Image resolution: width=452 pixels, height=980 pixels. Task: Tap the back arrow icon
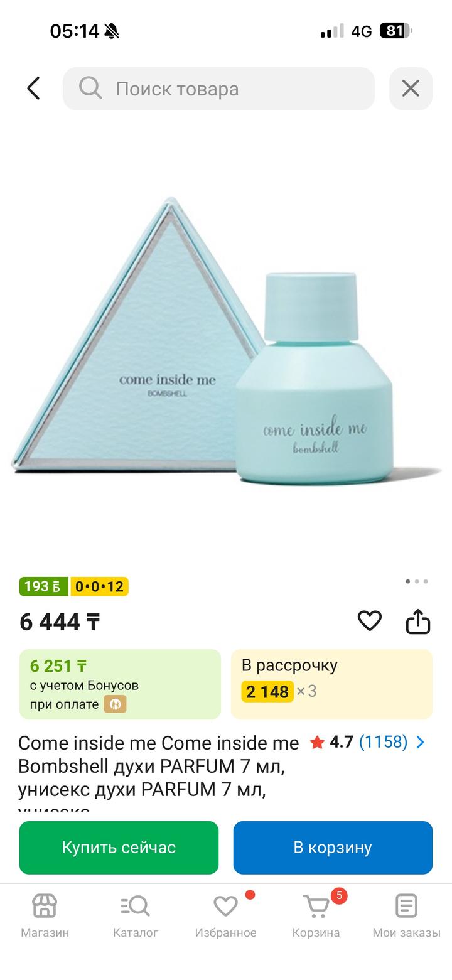click(33, 89)
